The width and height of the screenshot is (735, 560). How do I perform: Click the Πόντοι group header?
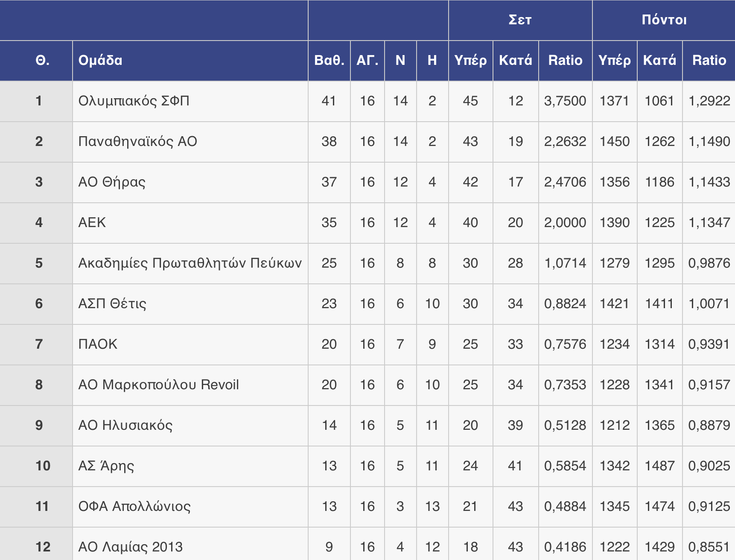point(664,20)
